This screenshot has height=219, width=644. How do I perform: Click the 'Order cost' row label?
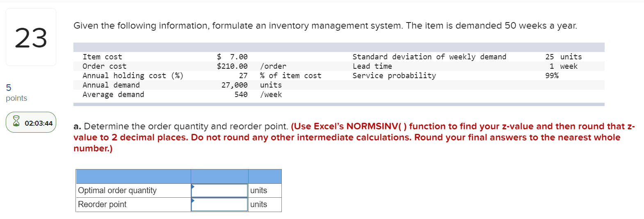coord(104,66)
